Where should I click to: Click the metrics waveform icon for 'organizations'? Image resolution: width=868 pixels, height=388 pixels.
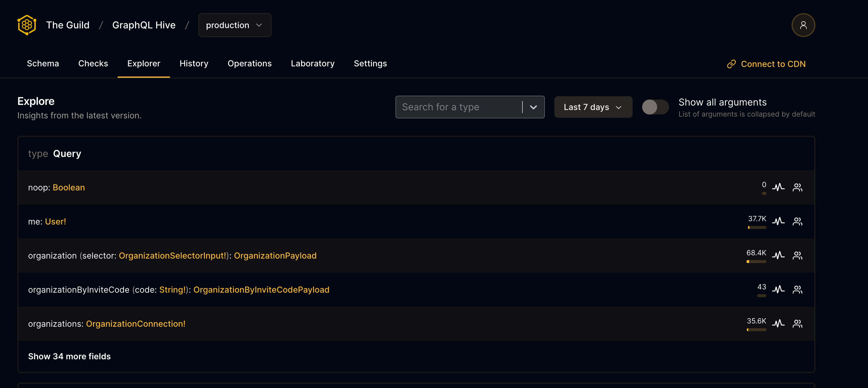779,323
